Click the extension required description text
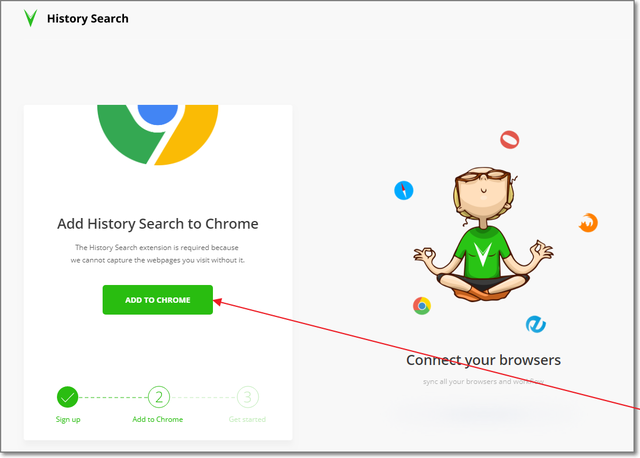Screen dimensions: 640x458 click(158, 253)
